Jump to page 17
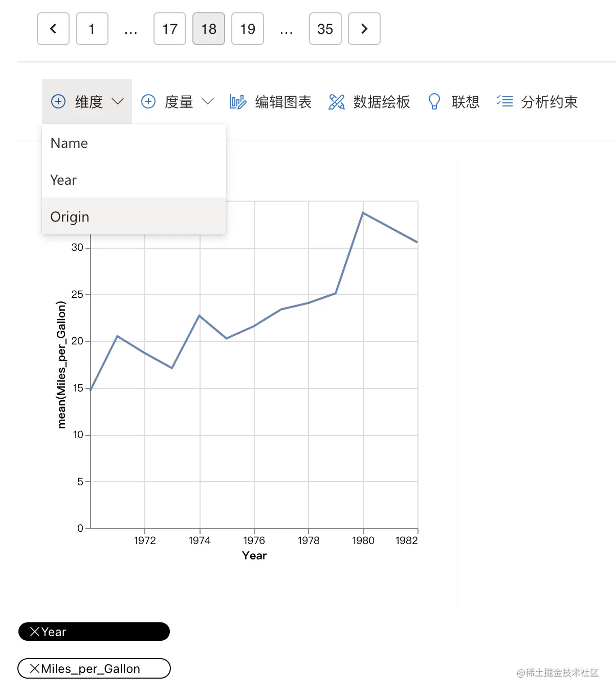Image resolution: width=616 pixels, height=695 pixels. tap(170, 29)
